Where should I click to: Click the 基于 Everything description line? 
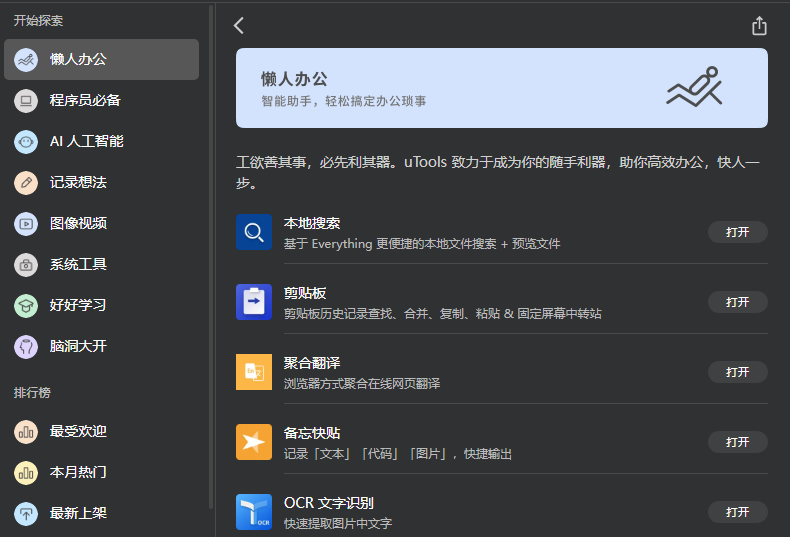point(422,244)
